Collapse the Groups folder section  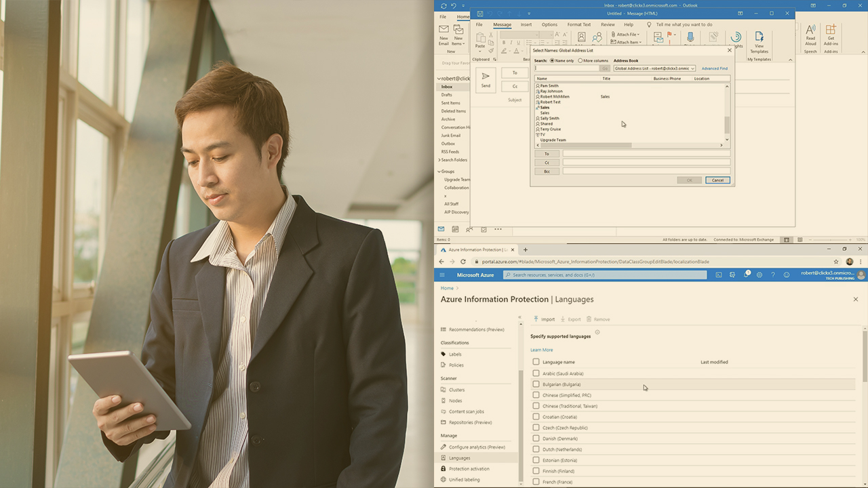(x=439, y=171)
